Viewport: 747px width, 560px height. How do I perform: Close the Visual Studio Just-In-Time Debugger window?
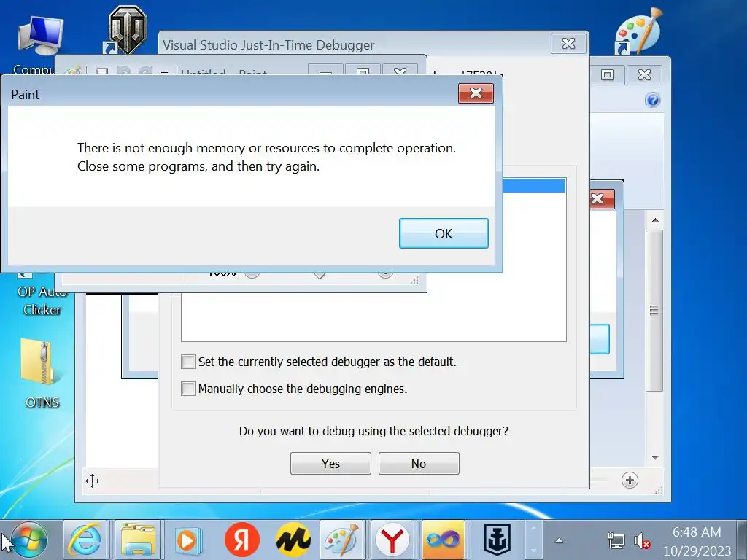point(568,44)
